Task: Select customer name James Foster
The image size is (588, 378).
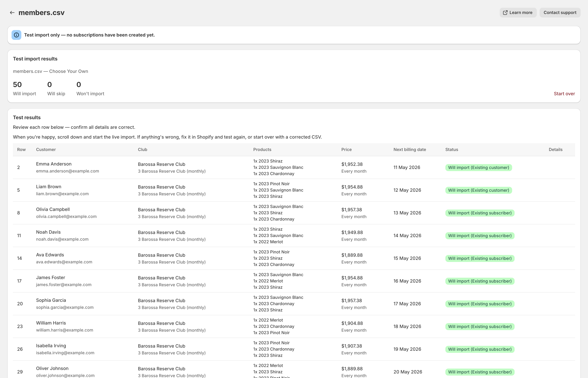Action: click(x=51, y=277)
